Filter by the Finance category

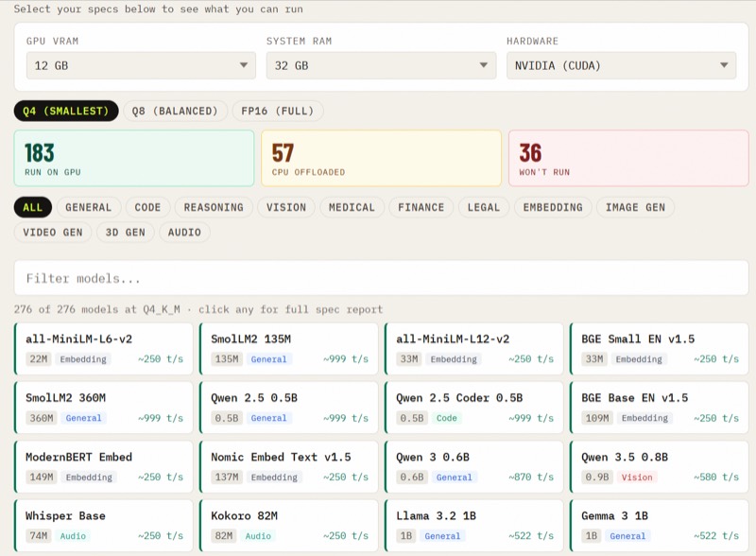click(x=421, y=207)
